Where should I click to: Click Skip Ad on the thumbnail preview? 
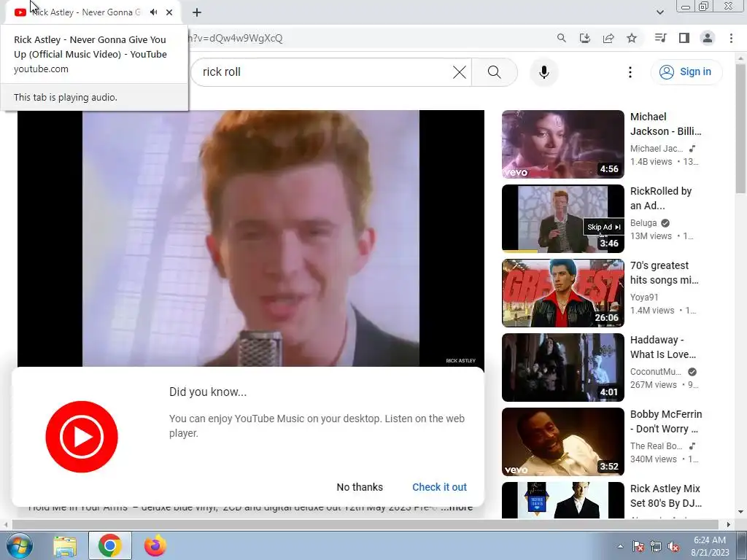click(603, 227)
